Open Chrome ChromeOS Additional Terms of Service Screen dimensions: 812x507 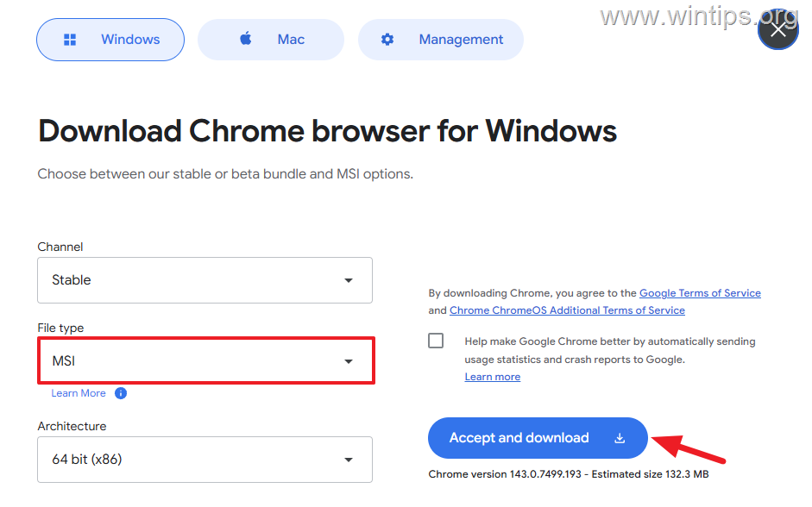(567, 310)
